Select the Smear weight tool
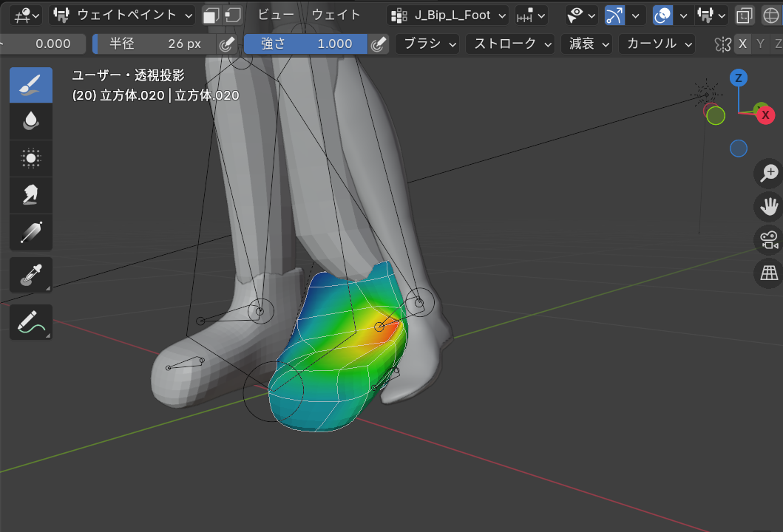 point(30,195)
